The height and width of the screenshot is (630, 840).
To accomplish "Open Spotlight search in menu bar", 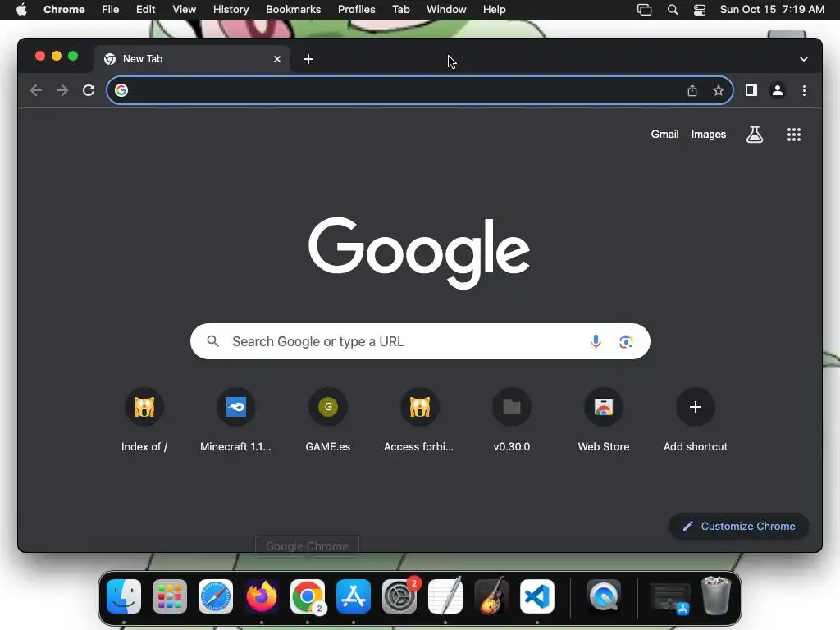I will click(673, 10).
